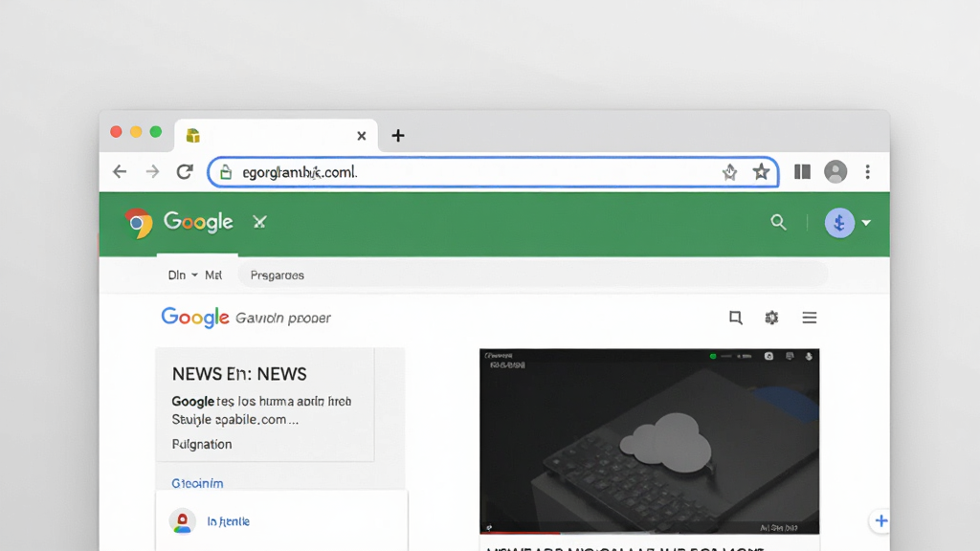Click the pin icon in address bar
Screen dimensions: 980x551
729,172
